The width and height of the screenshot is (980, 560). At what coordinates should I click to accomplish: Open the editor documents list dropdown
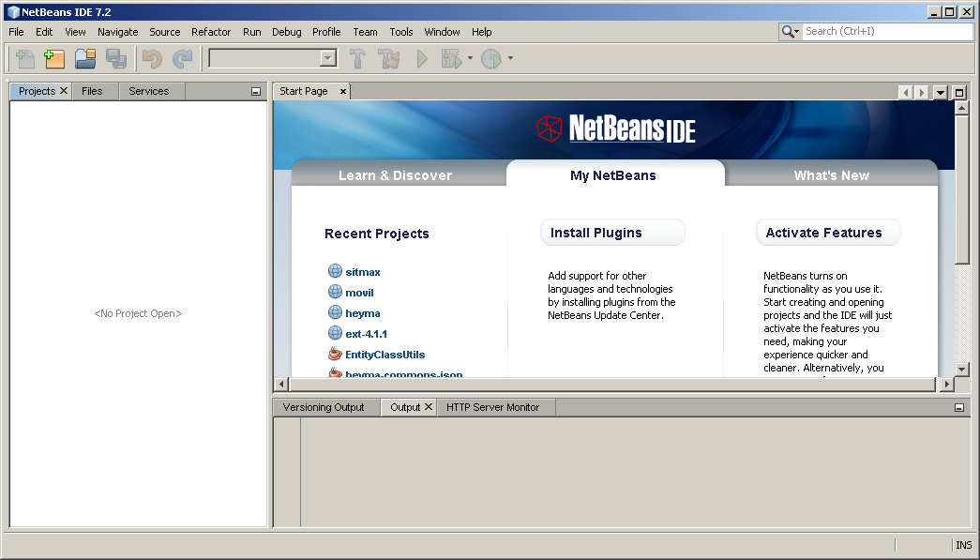tap(941, 92)
